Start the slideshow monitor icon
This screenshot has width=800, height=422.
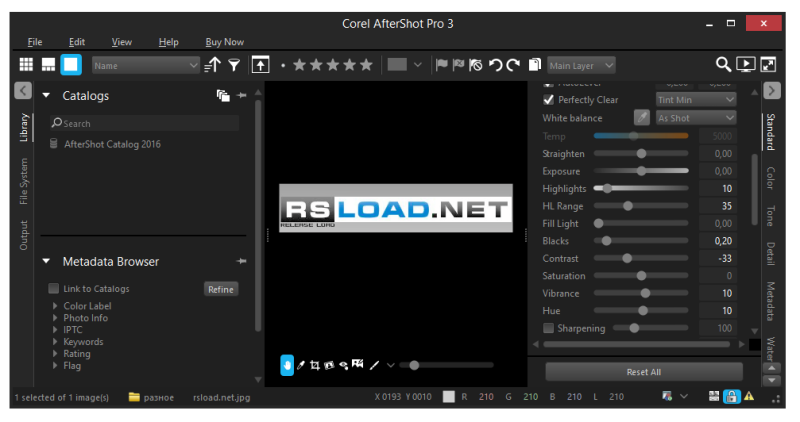point(746,64)
